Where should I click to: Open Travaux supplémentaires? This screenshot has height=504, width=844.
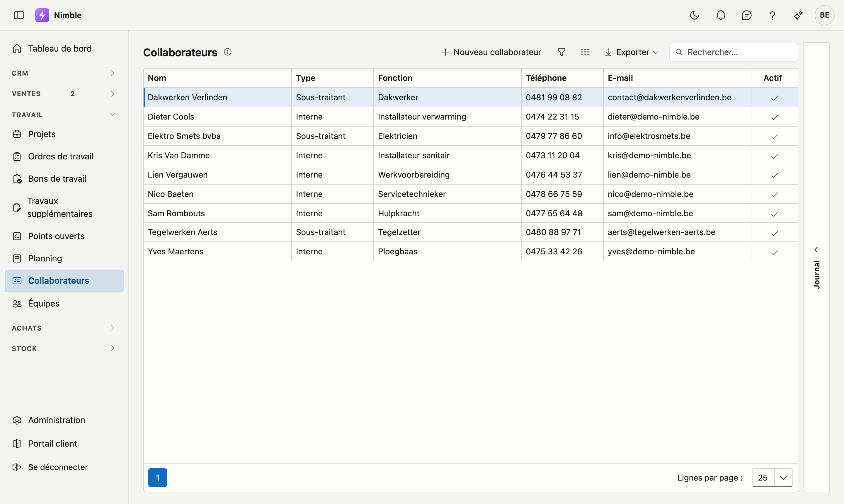click(x=64, y=207)
